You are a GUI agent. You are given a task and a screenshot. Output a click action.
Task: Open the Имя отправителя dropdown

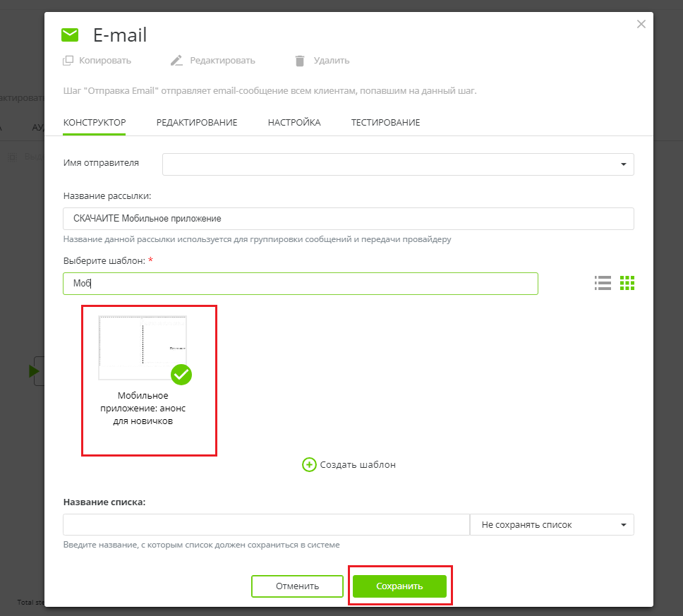click(397, 164)
